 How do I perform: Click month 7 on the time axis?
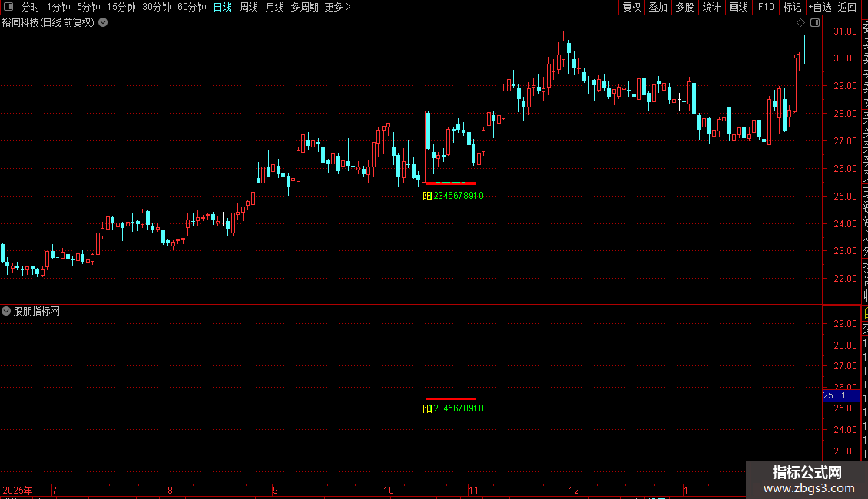55,490
